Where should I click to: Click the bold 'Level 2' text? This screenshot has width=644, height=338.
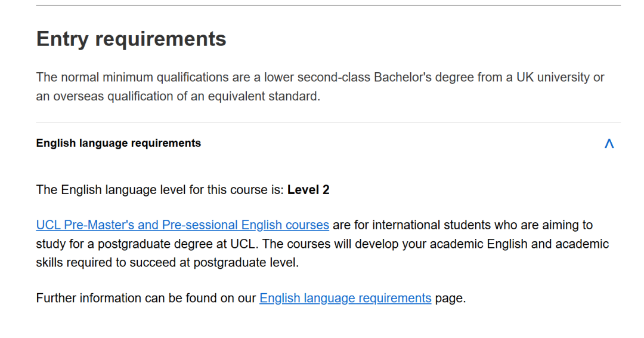tap(308, 190)
